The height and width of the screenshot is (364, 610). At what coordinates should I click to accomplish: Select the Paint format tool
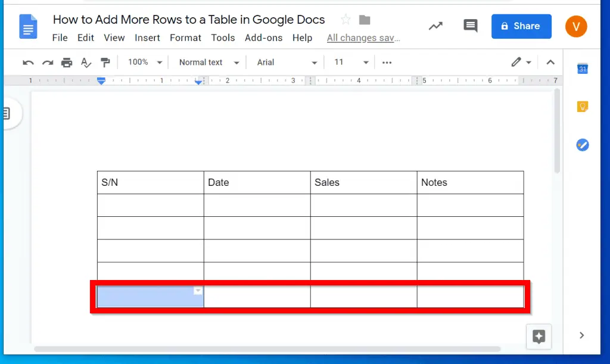pos(105,62)
